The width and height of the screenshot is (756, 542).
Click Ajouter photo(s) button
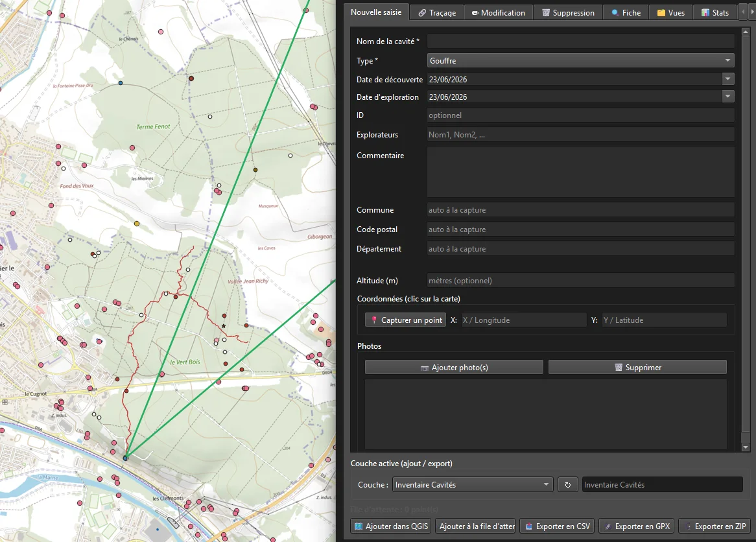tap(454, 367)
